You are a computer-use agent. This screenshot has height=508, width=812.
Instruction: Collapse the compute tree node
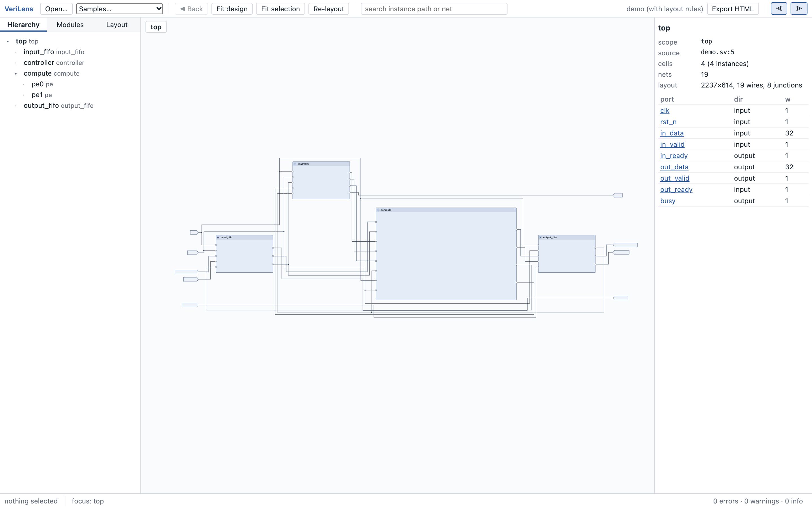[x=16, y=74]
